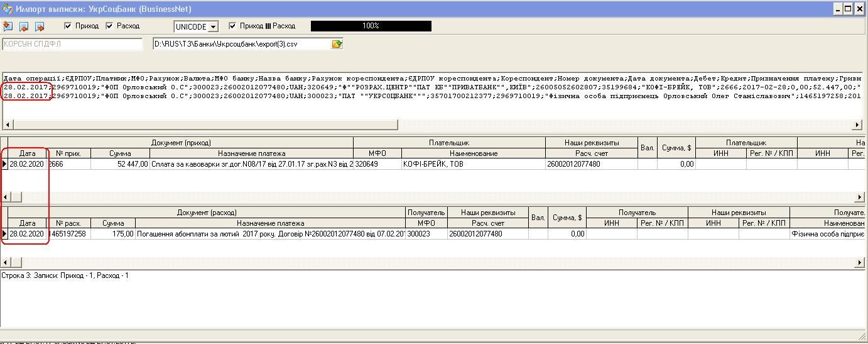Click the 100% progress bar
This screenshot has height=344, width=868.
(x=371, y=26)
